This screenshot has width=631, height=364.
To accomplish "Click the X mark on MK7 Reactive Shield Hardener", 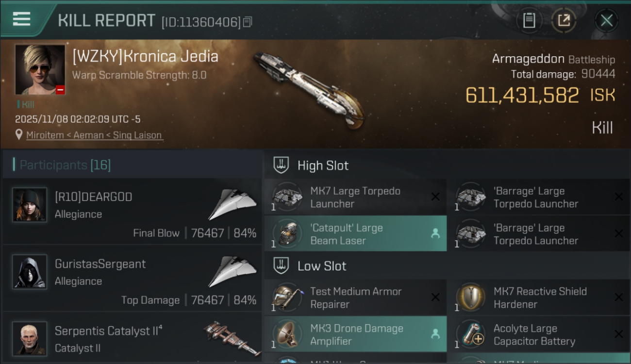I will pos(618,298).
